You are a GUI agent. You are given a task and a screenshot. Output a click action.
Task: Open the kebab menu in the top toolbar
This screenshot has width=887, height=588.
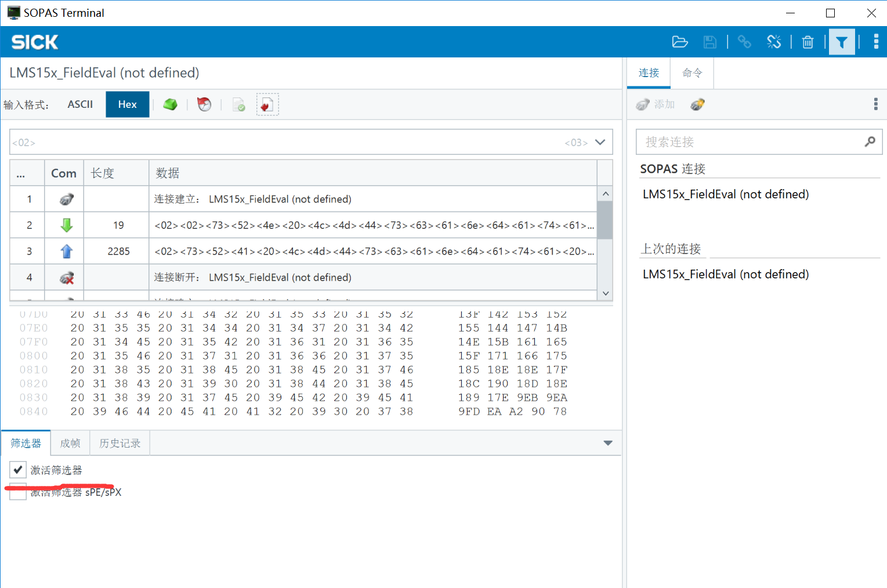coord(876,41)
